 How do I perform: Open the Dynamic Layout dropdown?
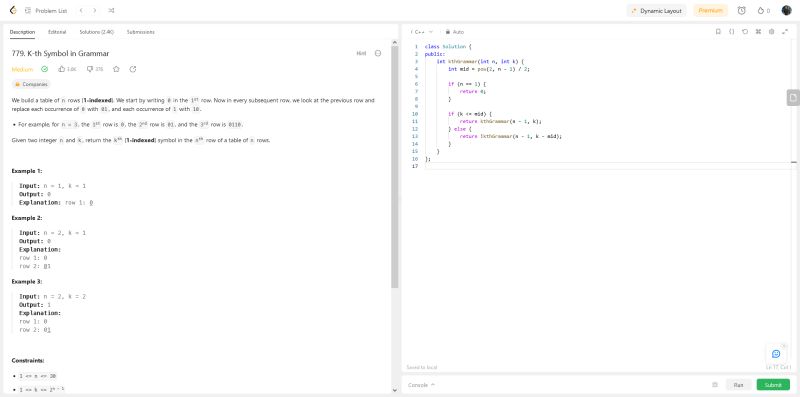pyautogui.click(x=657, y=10)
